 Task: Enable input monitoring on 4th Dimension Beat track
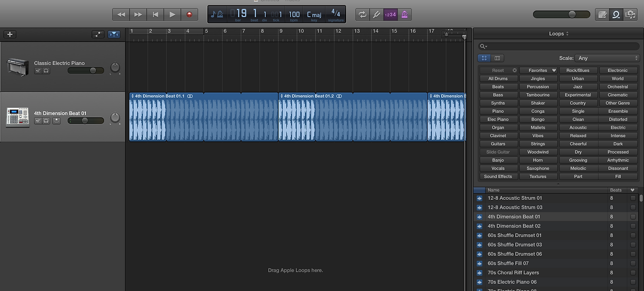click(x=56, y=121)
